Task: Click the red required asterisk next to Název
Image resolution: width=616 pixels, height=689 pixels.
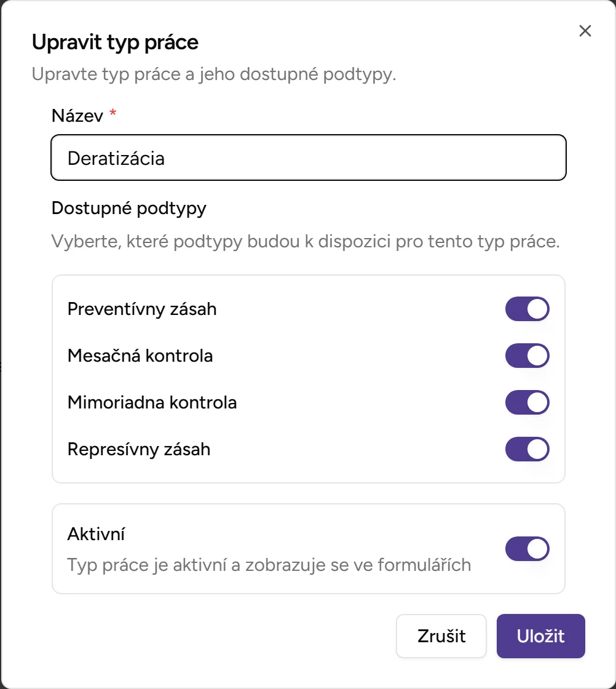Action: (x=113, y=113)
